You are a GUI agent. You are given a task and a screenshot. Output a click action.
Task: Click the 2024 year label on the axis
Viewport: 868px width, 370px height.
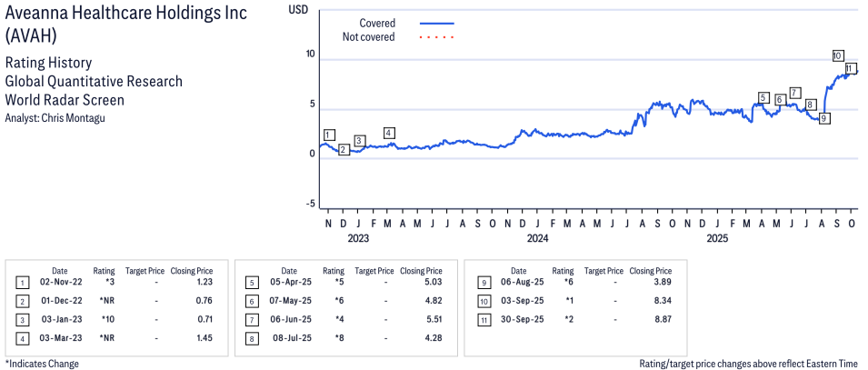537,239
